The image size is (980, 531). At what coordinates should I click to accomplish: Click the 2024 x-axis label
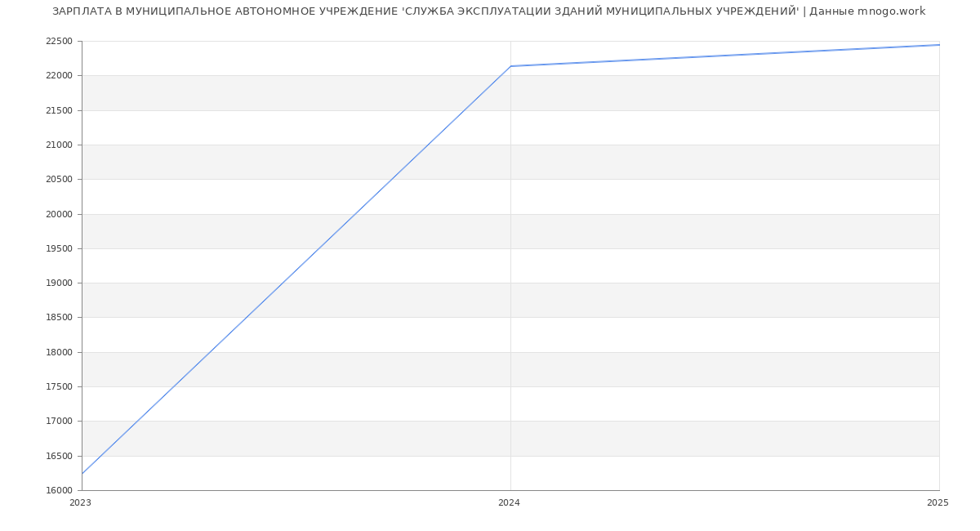(509, 503)
